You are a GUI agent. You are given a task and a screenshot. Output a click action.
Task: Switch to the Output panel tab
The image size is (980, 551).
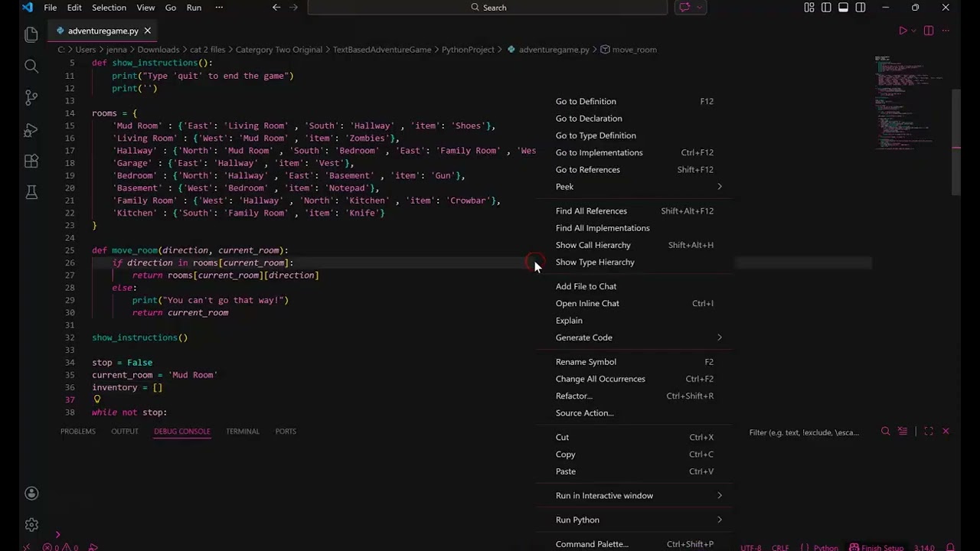(125, 432)
